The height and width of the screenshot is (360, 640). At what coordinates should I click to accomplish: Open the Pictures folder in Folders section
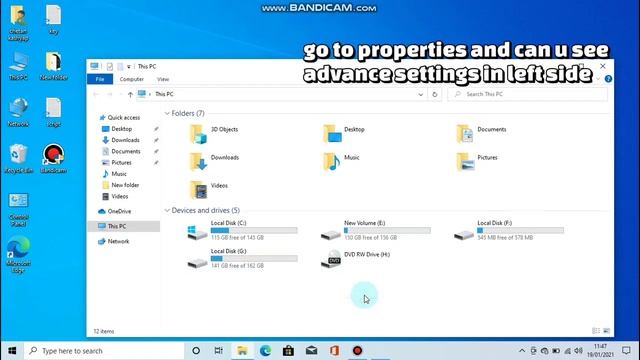(x=465, y=162)
